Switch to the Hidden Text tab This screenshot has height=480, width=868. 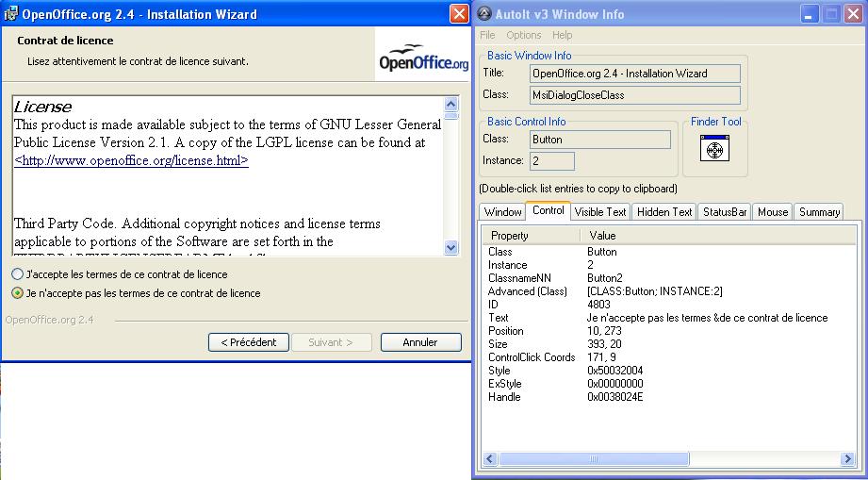[x=664, y=212]
